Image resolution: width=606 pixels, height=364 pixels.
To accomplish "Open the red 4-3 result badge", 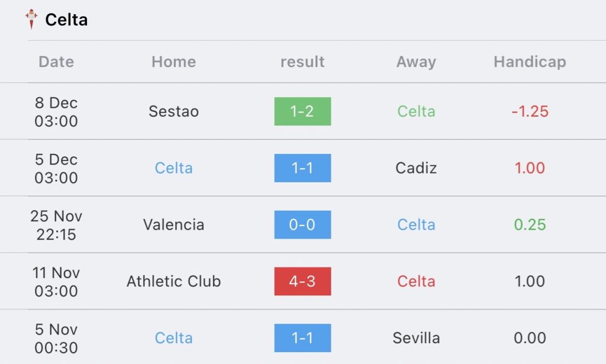I will (302, 281).
